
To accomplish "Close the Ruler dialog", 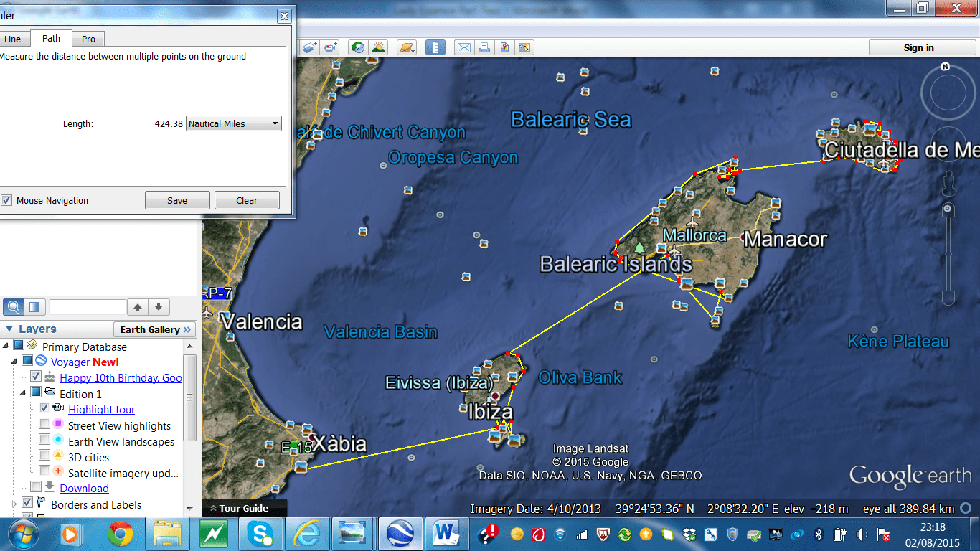I will (x=284, y=16).
